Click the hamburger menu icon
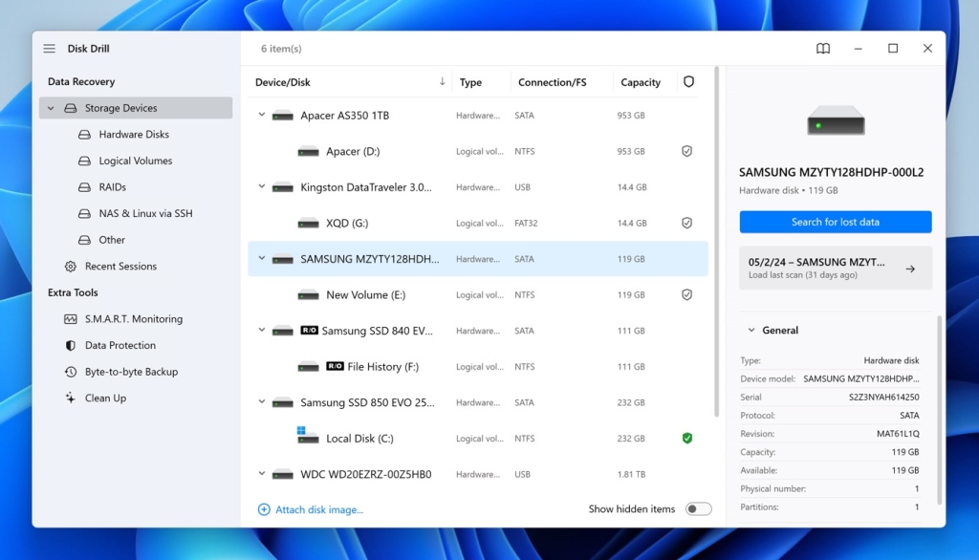979x560 pixels. pyautogui.click(x=49, y=48)
